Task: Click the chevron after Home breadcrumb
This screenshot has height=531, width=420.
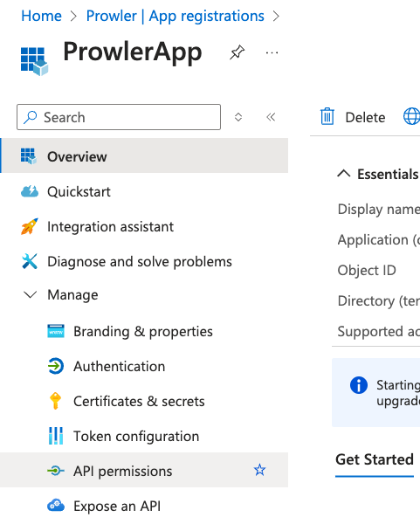Action: [x=73, y=16]
